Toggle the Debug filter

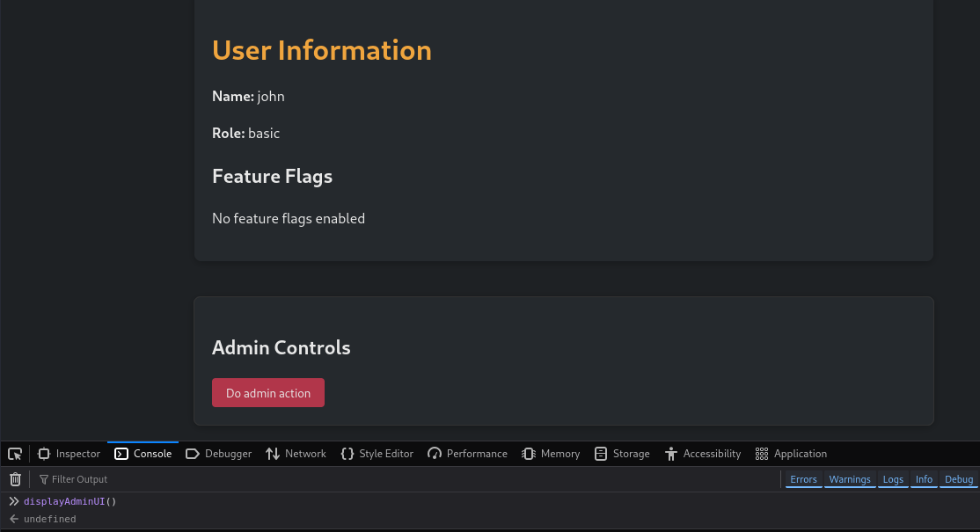(959, 479)
